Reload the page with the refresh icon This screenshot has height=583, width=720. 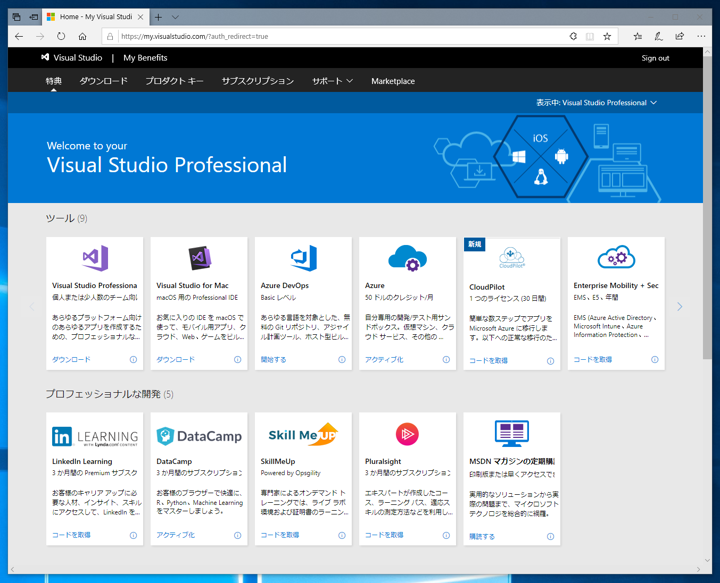61,36
